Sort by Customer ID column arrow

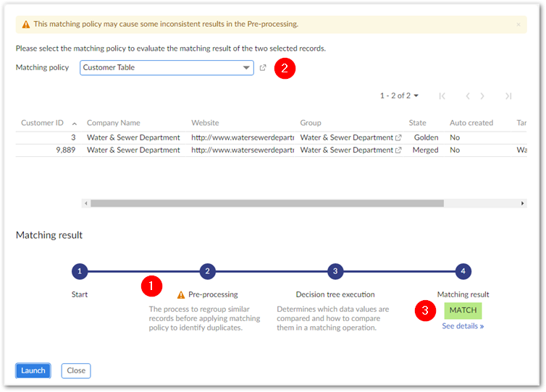[x=72, y=123]
